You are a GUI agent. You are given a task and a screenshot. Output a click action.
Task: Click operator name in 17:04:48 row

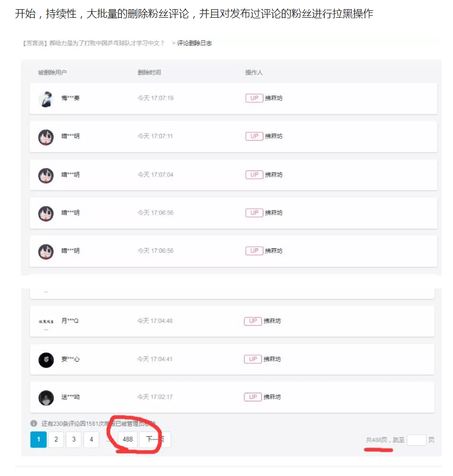[272, 321]
